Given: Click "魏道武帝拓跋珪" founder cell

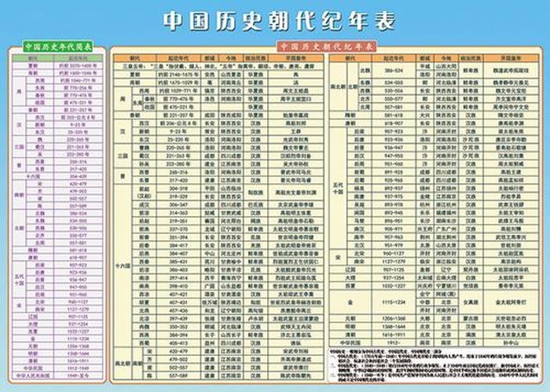Looking at the screenshot, I should (x=511, y=71).
